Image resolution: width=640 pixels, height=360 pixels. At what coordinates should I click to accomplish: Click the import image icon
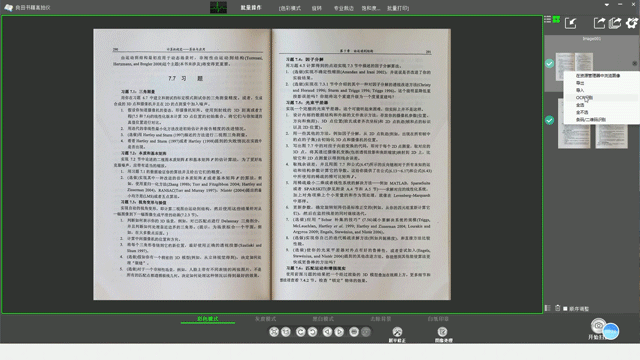pyautogui.click(x=571, y=23)
